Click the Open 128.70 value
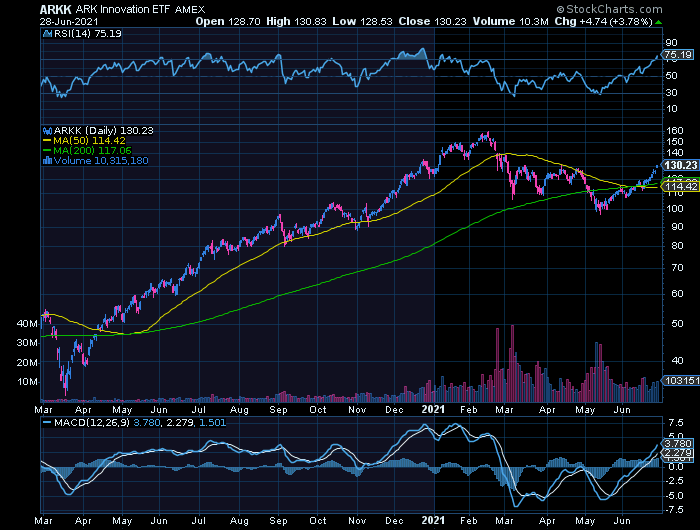The height and width of the screenshot is (530, 700). (228, 21)
